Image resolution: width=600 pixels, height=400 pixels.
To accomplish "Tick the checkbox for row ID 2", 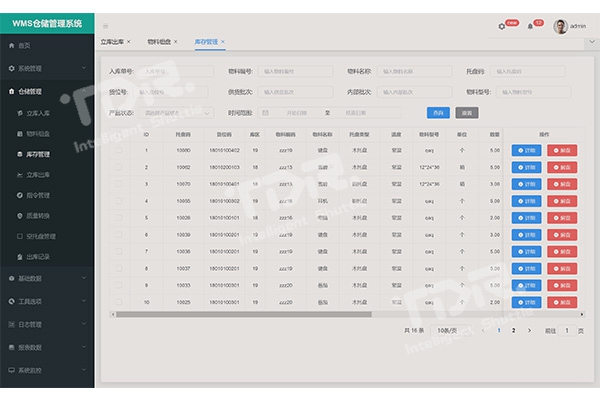I will pyautogui.click(x=119, y=167).
